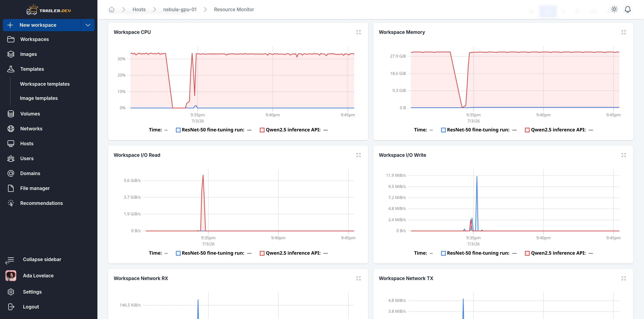Open the Volumes database icon
This screenshot has width=644, height=319.
11,114
